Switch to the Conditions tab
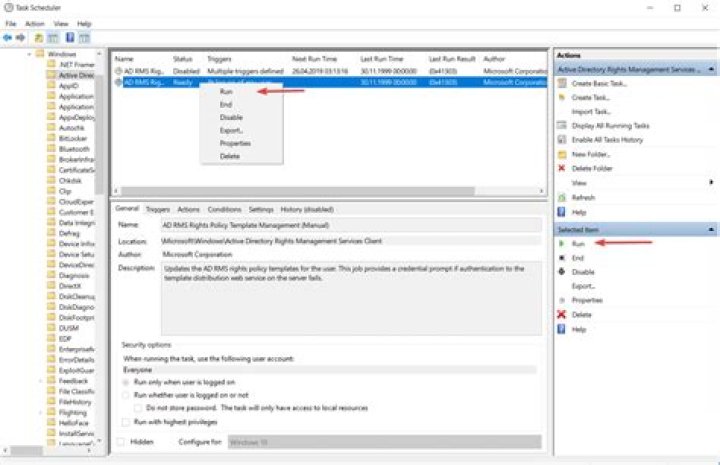This screenshot has width=720, height=465. click(x=224, y=209)
